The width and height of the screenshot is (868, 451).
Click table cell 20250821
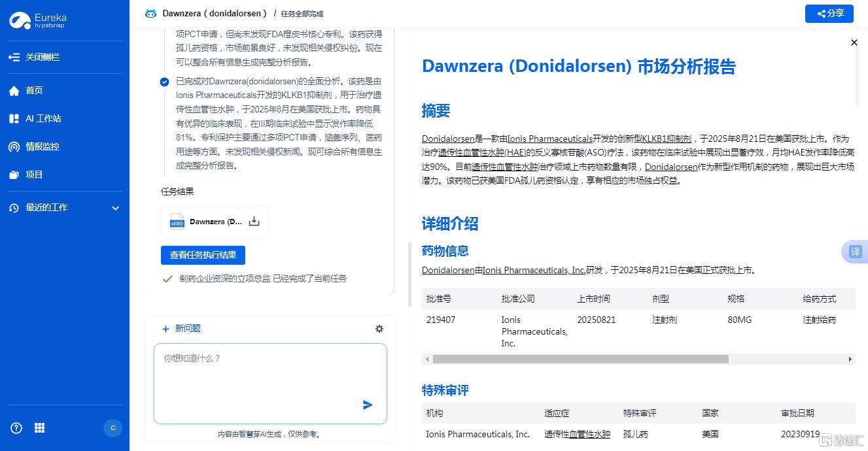tap(596, 320)
